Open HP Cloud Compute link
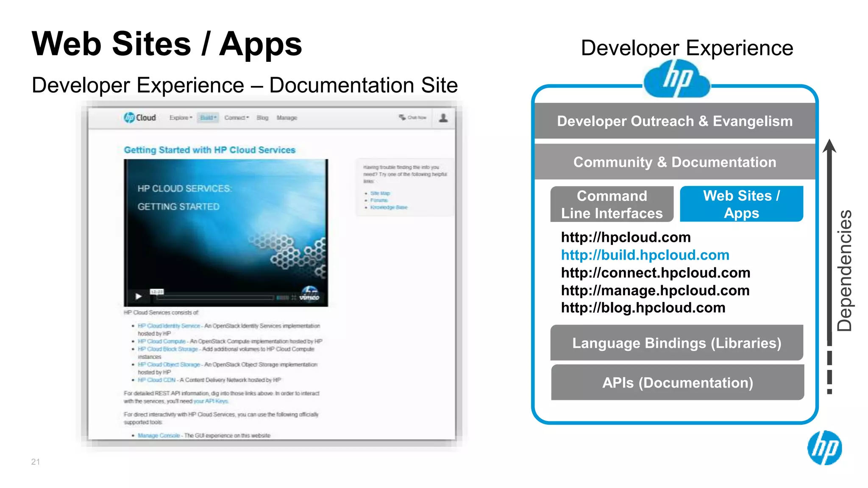Screen dimensions: 868x488 [161, 341]
